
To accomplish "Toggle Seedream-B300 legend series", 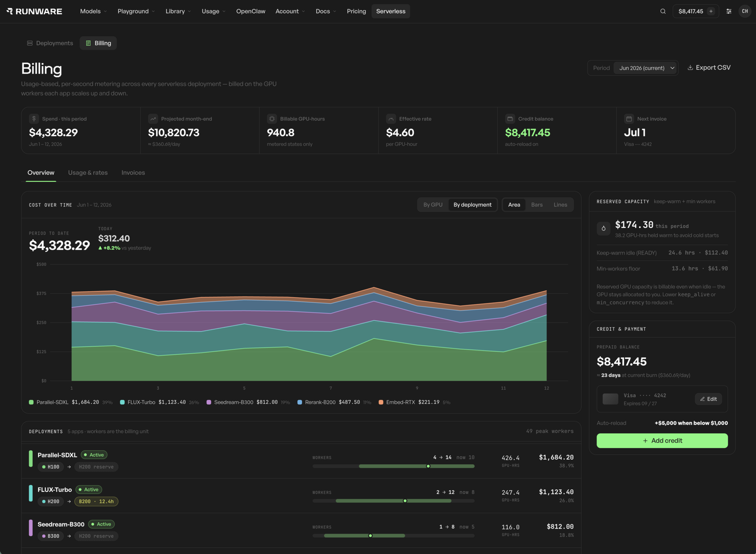I will (x=248, y=402).
